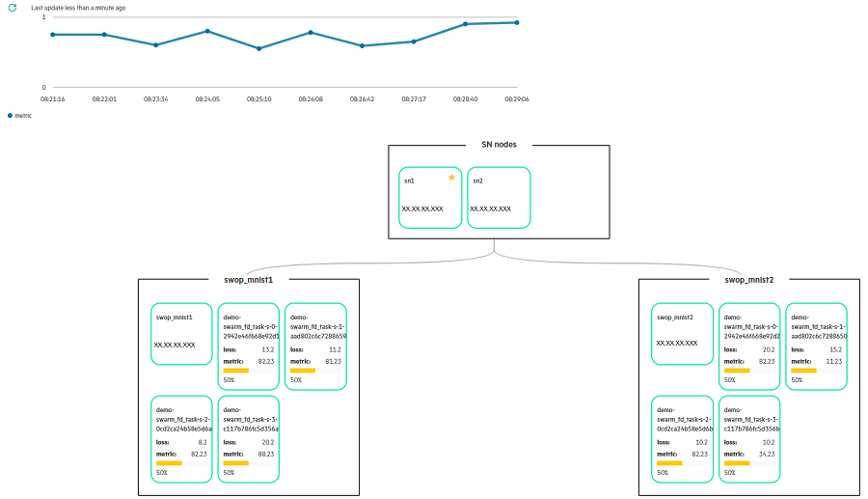Open task-s-0 card in swop_mnist2 group
This screenshot has width=868, height=499.
(750, 346)
